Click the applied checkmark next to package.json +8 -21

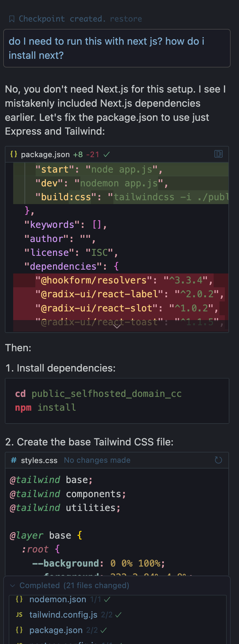point(107,155)
